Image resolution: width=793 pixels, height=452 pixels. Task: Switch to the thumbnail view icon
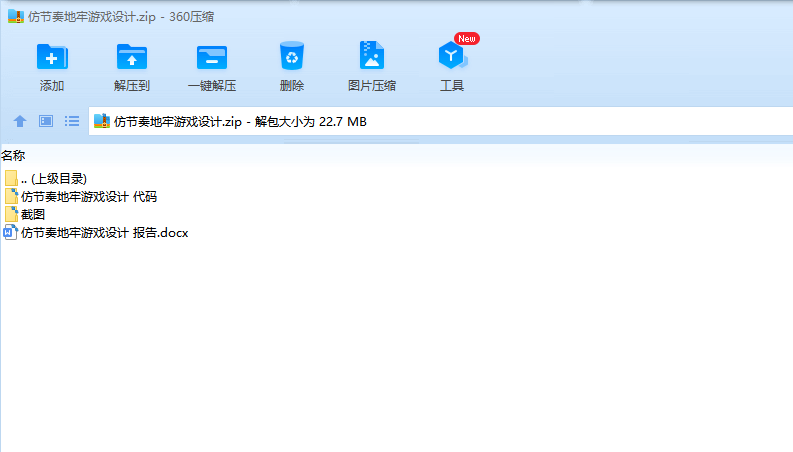click(46, 121)
